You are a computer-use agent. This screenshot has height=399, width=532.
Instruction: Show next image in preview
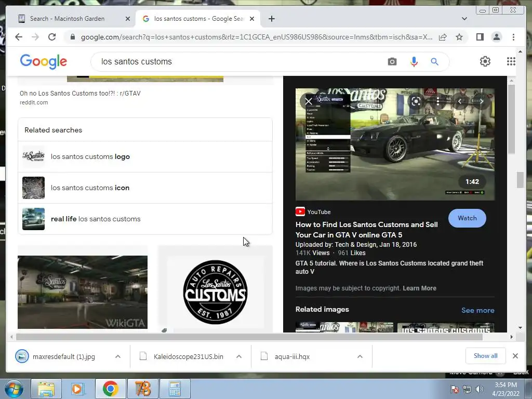(x=482, y=101)
